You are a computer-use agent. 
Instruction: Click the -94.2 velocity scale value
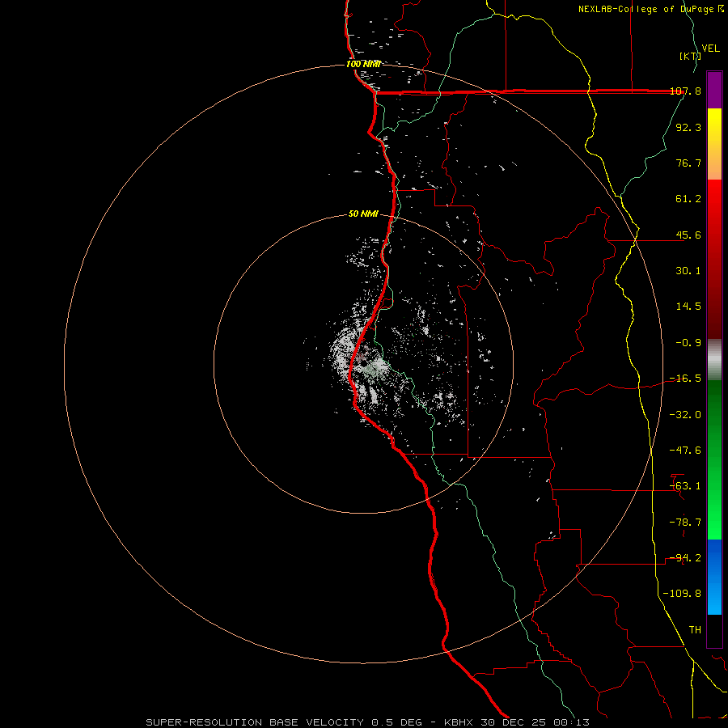(685, 558)
